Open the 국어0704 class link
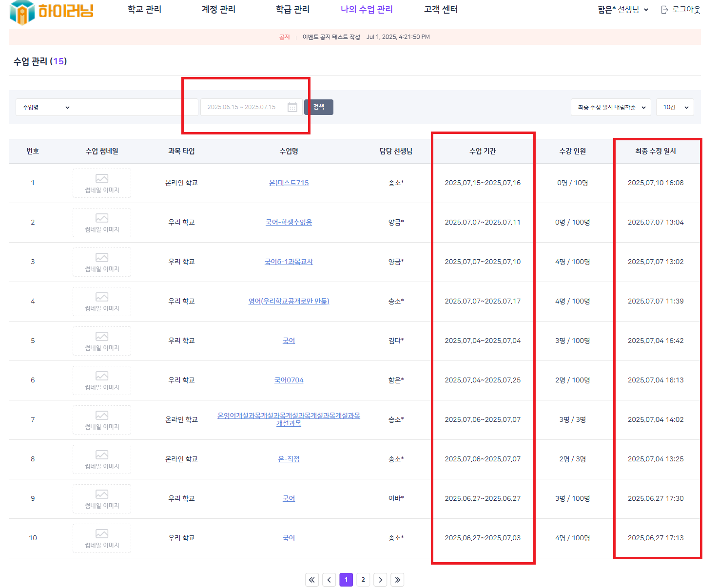718x588 pixels. coord(289,380)
